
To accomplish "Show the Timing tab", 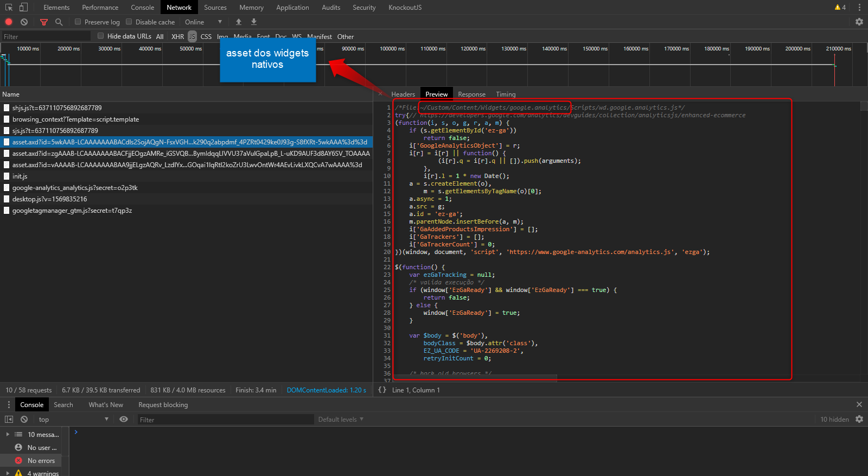I will 506,94.
